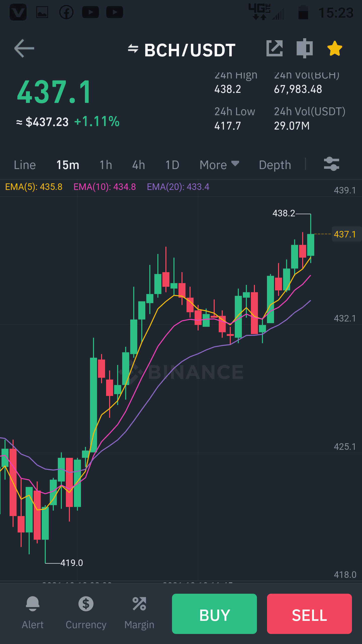362x644 pixels.
Task: Switch to the Depth chart
Action: 275,165
